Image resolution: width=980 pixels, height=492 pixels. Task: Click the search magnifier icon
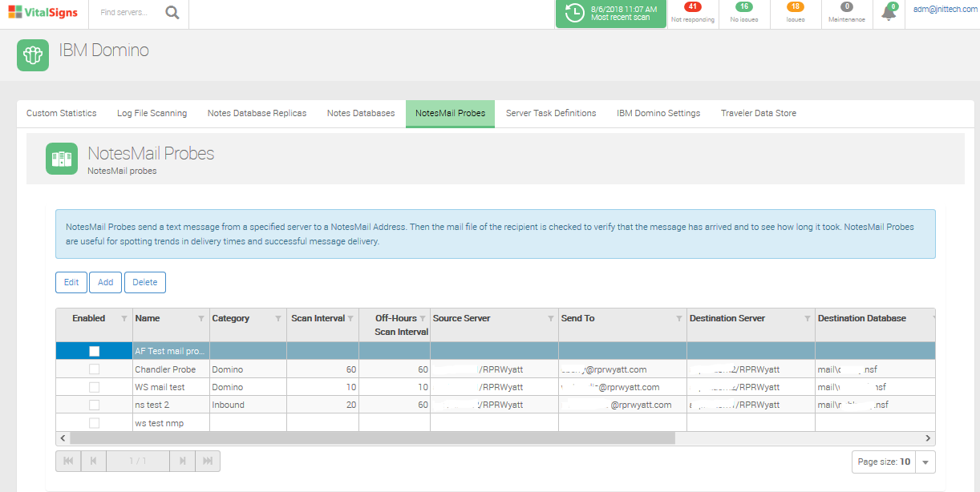coord(172,13)
